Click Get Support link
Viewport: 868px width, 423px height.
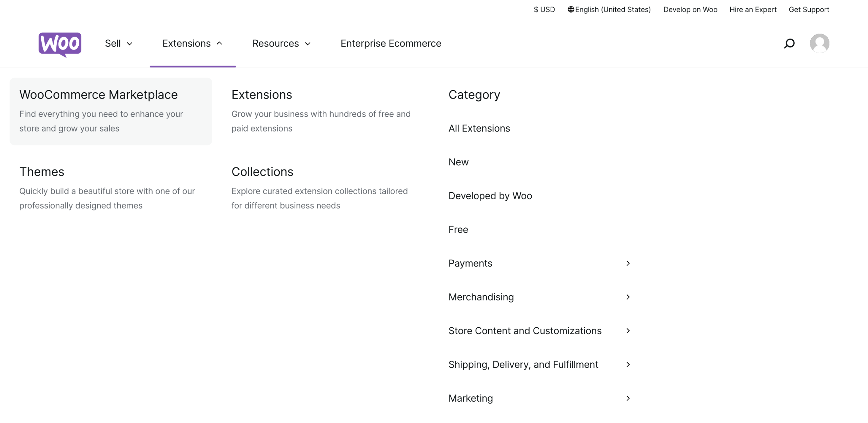(x=809, y=9)
